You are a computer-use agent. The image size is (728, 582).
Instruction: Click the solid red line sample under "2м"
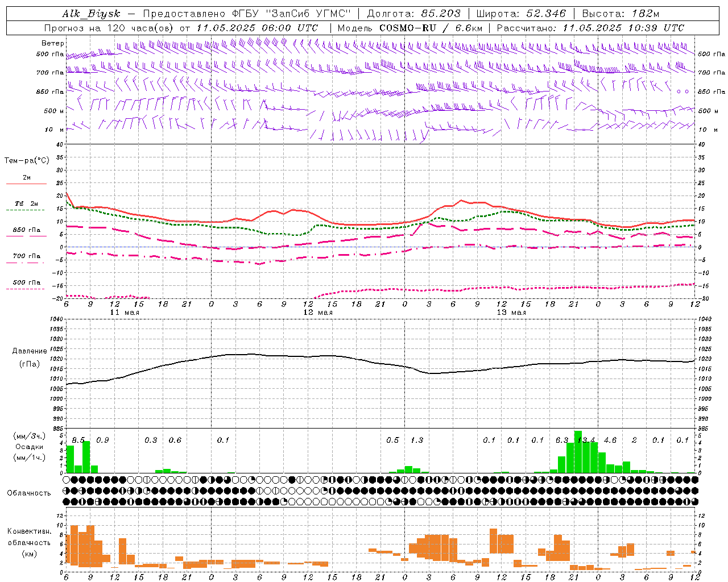point(26,184)
